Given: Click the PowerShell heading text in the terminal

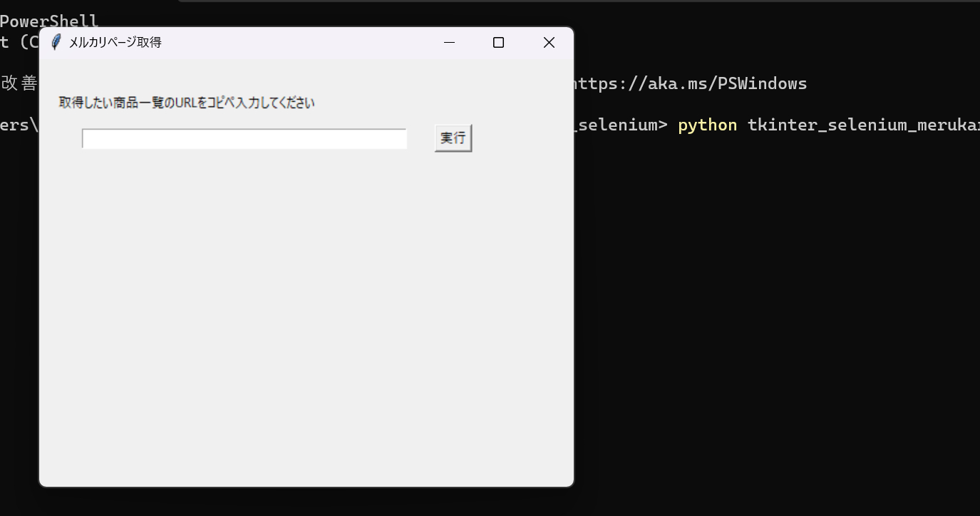Looking at the screenshot, I should pos(49,21).
